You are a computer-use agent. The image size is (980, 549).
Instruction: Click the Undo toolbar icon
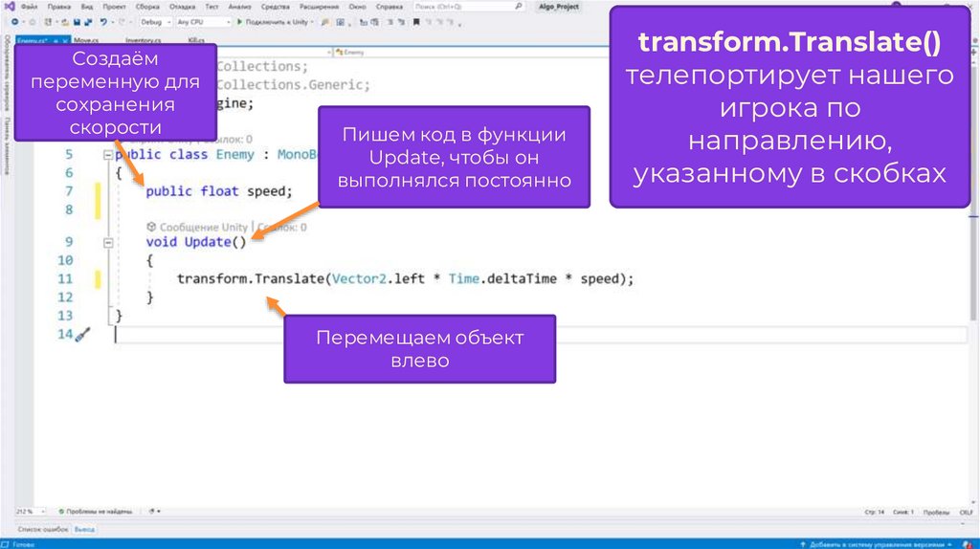point(103,22)
